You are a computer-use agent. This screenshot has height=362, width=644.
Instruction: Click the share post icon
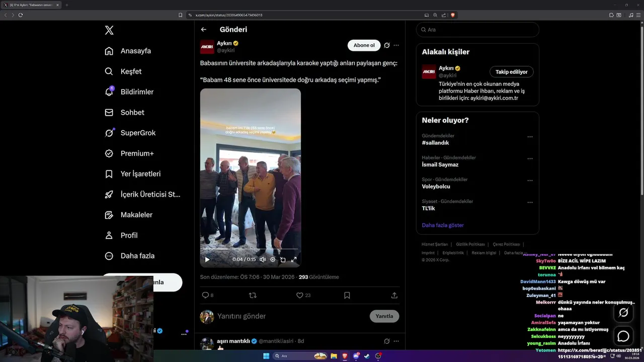click(x=394, y=295)
